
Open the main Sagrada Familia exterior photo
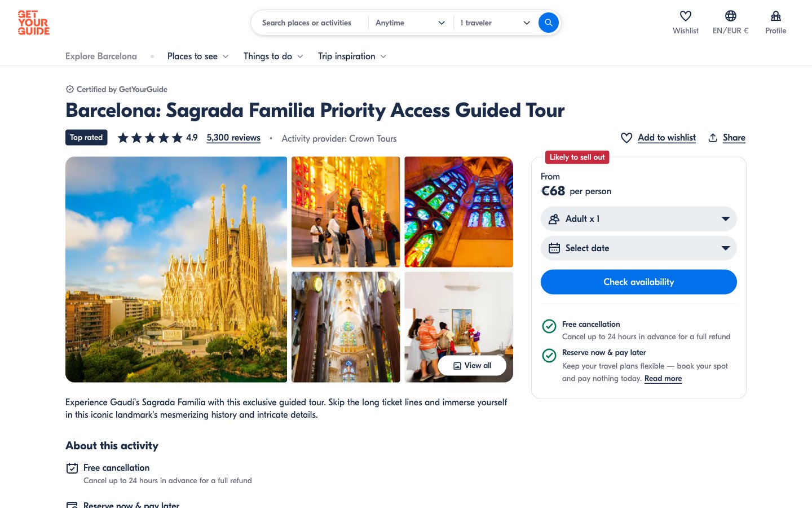[176, 269]
